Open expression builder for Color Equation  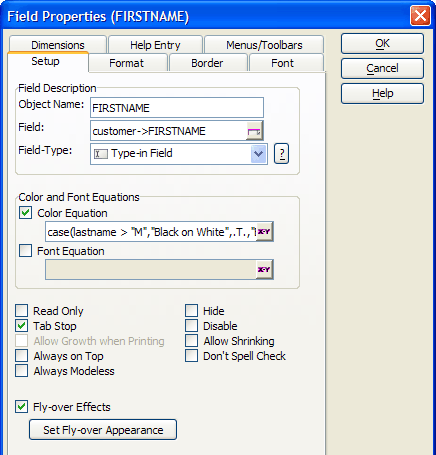pyautogui.click(x=264, y=232)
